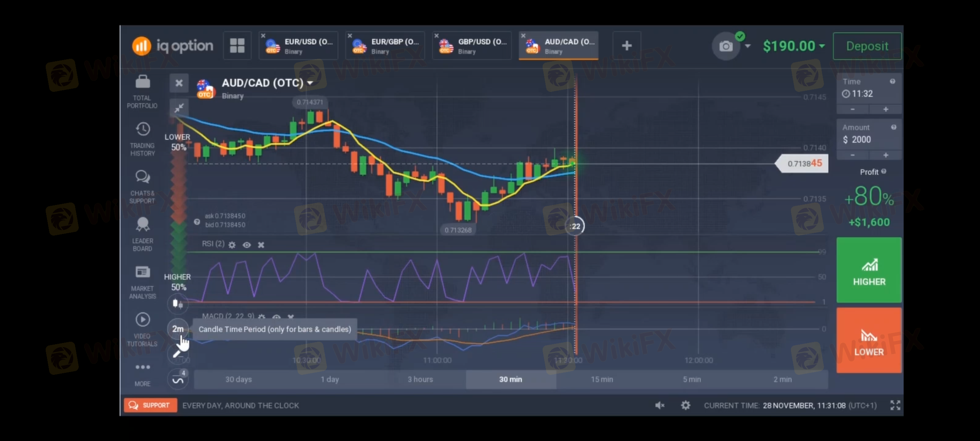Toggle RSI indicator visibility eye

[247, 245]
